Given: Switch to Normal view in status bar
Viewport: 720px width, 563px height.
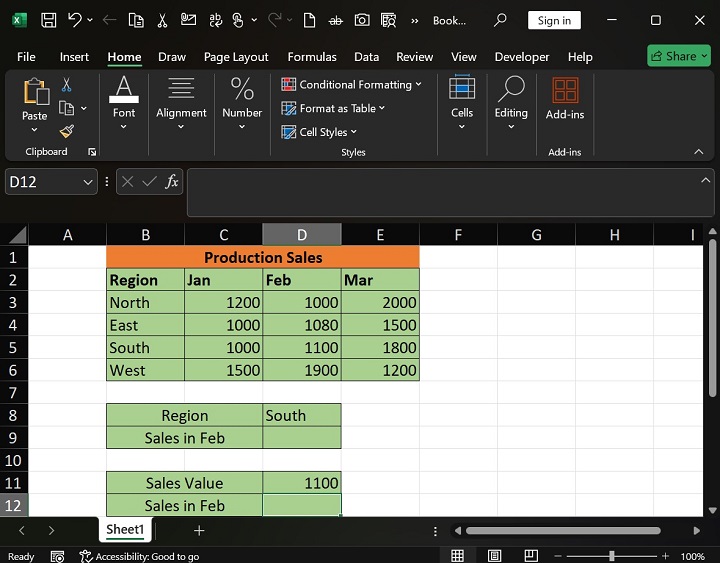Looking at the screenshot, I should (457, 556).
